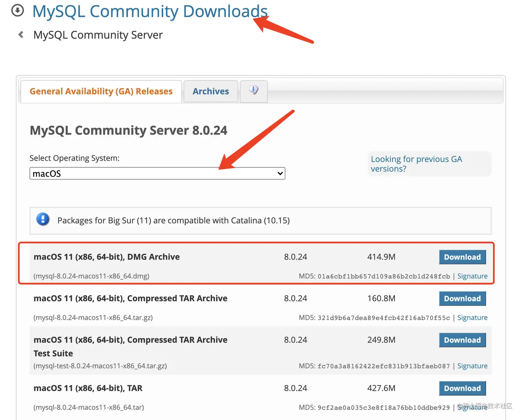Click filename (mysql-8.0.24-macos11-x86_64.tar)

pos(89,408)
